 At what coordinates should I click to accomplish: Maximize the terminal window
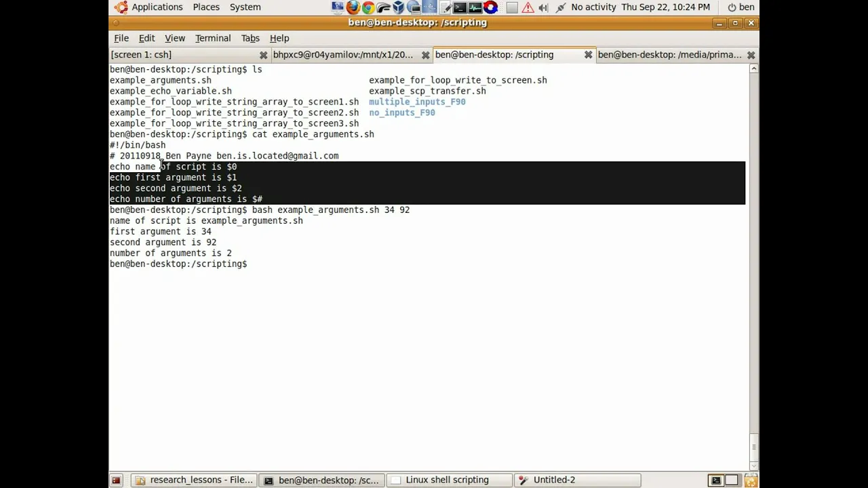click(x=734, y=23)
